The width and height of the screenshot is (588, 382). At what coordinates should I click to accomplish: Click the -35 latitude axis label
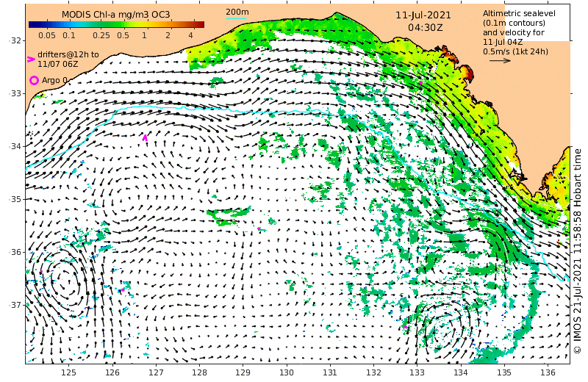tap(15, 199)
